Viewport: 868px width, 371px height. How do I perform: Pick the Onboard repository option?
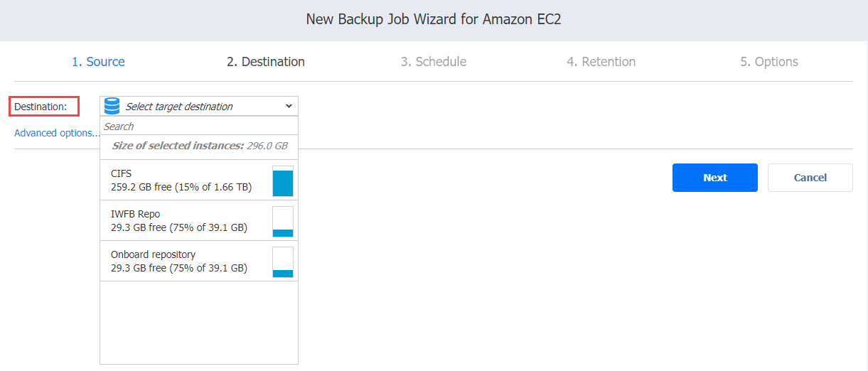[x=199, y=262]
